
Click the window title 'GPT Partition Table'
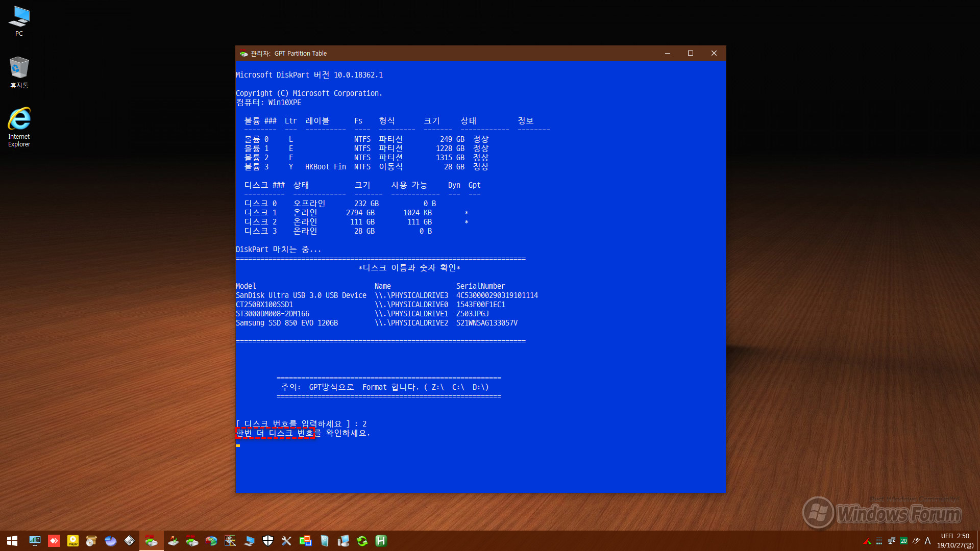click(x=301, y=54)
